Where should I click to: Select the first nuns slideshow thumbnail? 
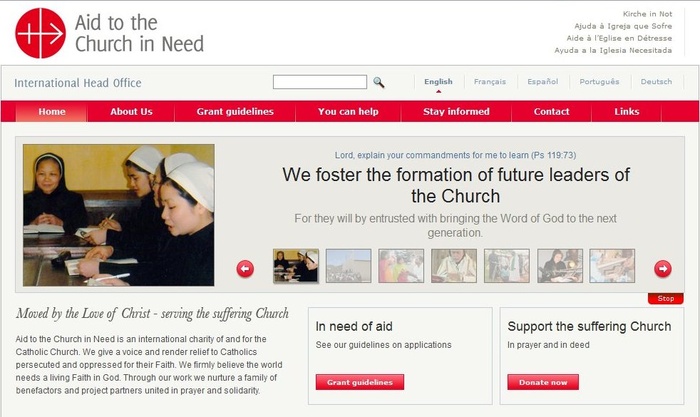[x=296, y=266]
